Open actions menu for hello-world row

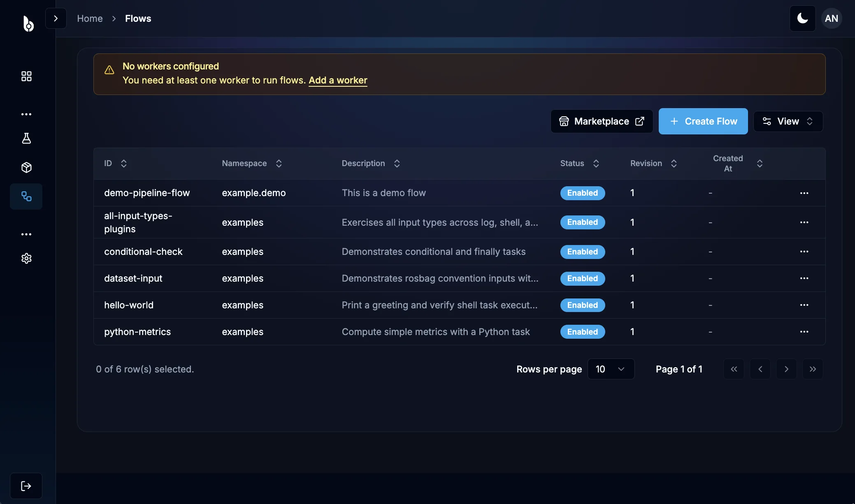pos(804,305)
